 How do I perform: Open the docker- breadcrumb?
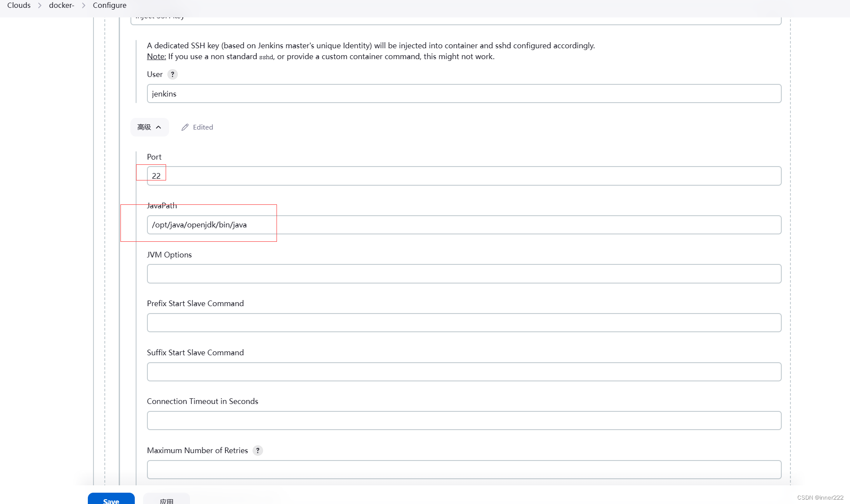click(62, 5)
